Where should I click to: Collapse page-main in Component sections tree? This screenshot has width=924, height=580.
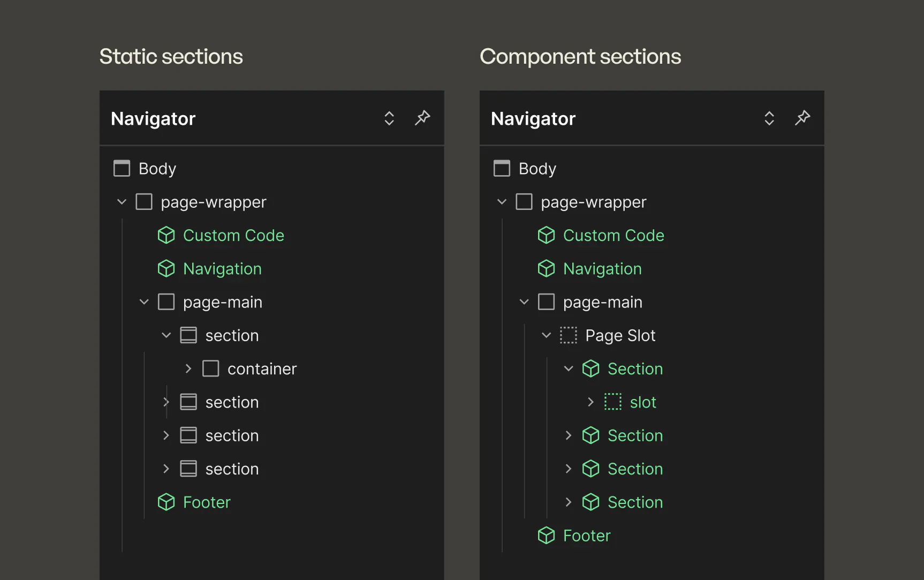point(524,302)
